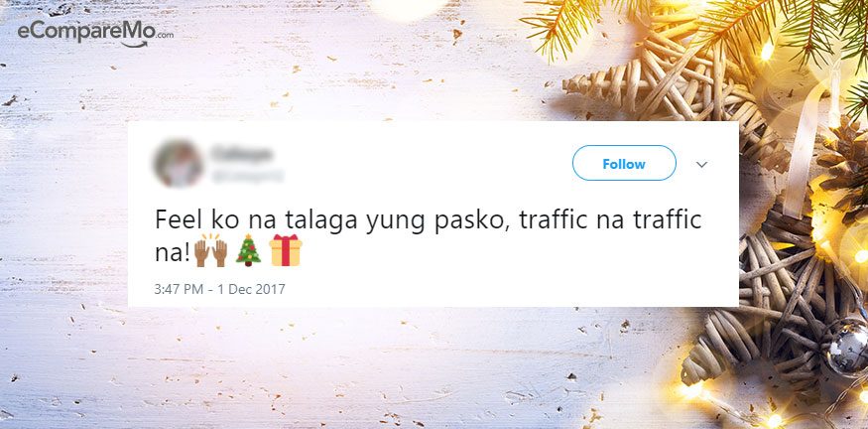Open the blurred profile avatar
This screenshot has height=429, width=868.
[179, 164]
